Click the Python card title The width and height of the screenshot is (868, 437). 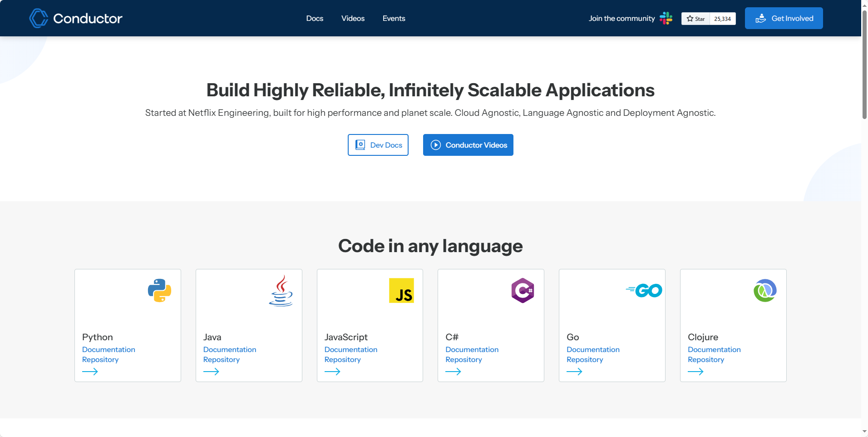pyautogui.click(x=98, y=337)
